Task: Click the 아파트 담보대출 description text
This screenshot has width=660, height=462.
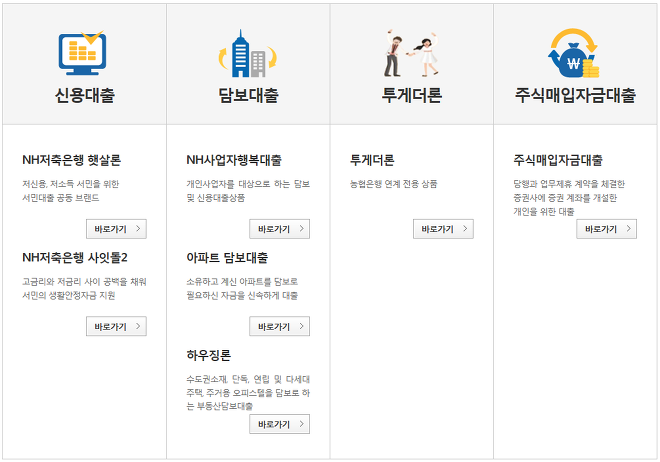Action: pyautogui.click(x=242, y=288)
